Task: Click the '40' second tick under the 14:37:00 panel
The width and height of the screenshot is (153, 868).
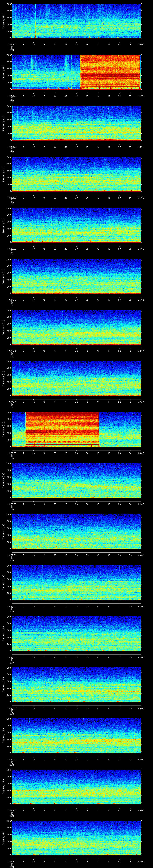Action: point(98,453)
